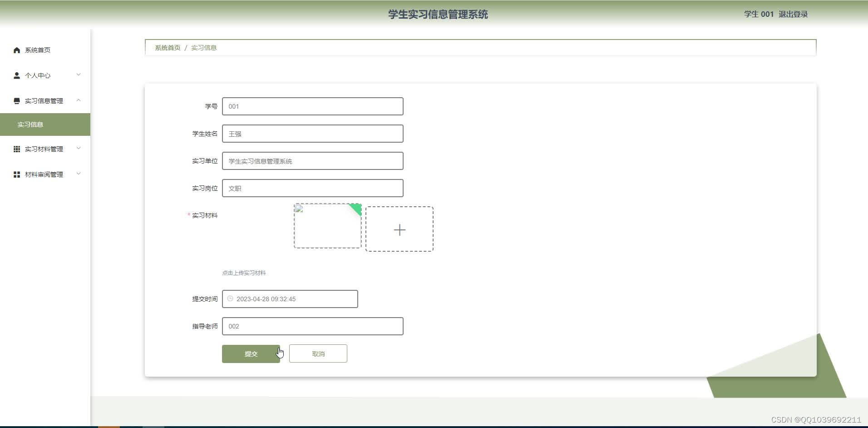Click the uploaded 实习材料 thumbnail
Viewport: 868px width, 428px height.
pos(327,226)
